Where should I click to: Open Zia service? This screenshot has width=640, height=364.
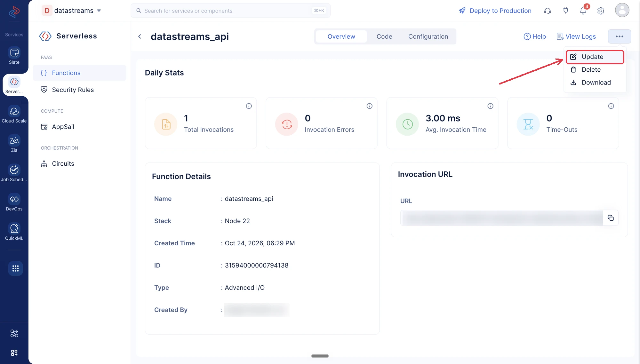point(14,144)
